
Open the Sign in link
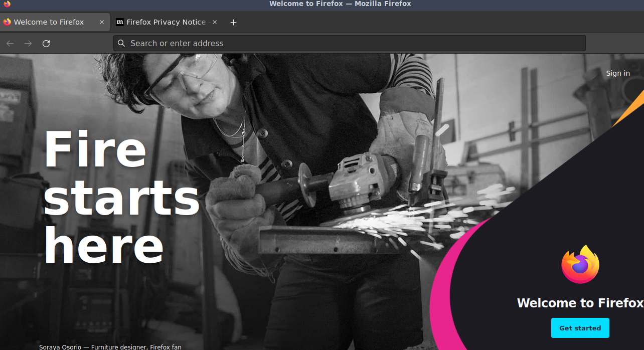coord(618,73)
